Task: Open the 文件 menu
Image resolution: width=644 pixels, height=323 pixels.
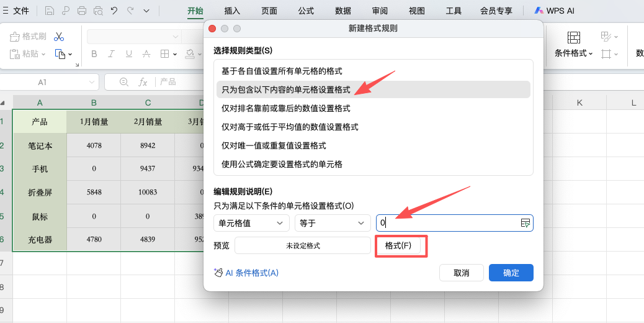Action: 21,11
